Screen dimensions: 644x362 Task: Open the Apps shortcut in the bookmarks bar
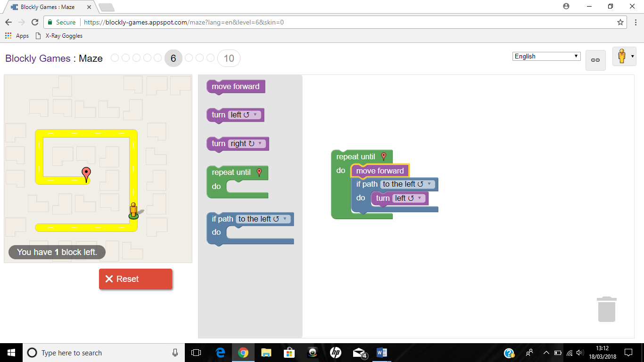tap(17, 36)
